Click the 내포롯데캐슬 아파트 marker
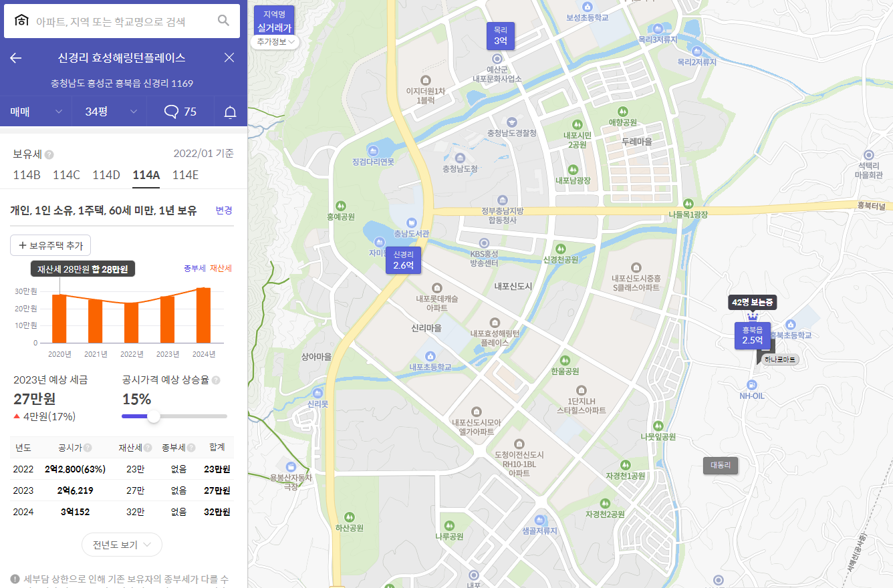The image size is (893, 588). [x=437, y=288]
